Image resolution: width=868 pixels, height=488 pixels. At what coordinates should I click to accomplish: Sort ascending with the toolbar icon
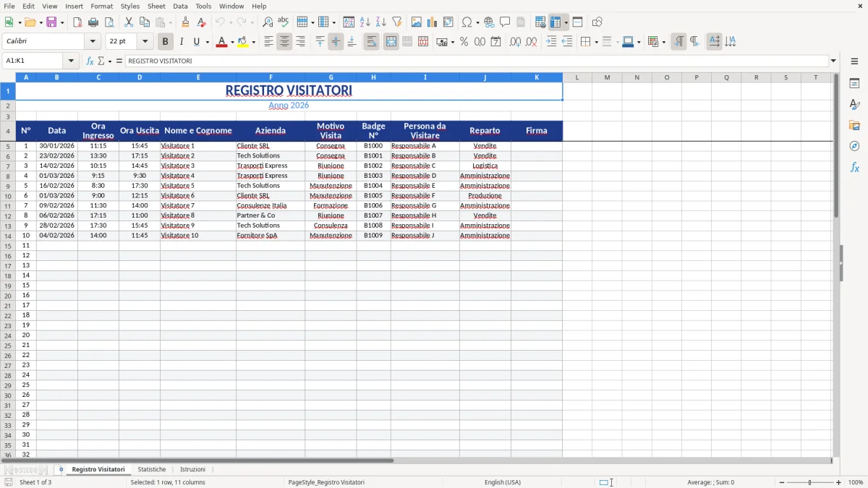365,21
